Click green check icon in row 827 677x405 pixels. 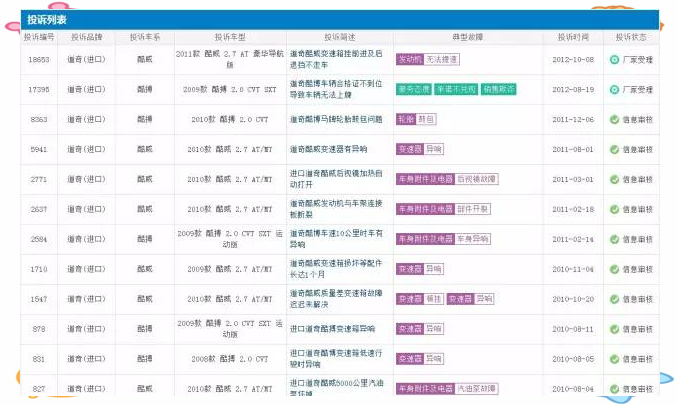(614, 389)
